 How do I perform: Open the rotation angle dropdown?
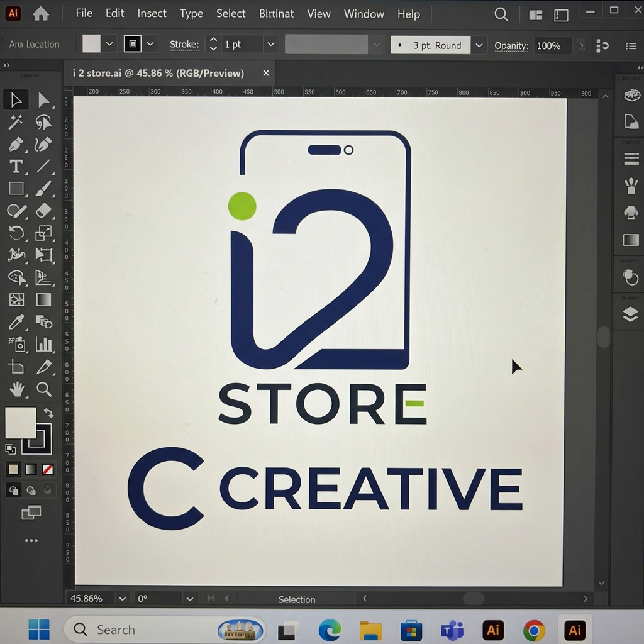coord(190,599)
